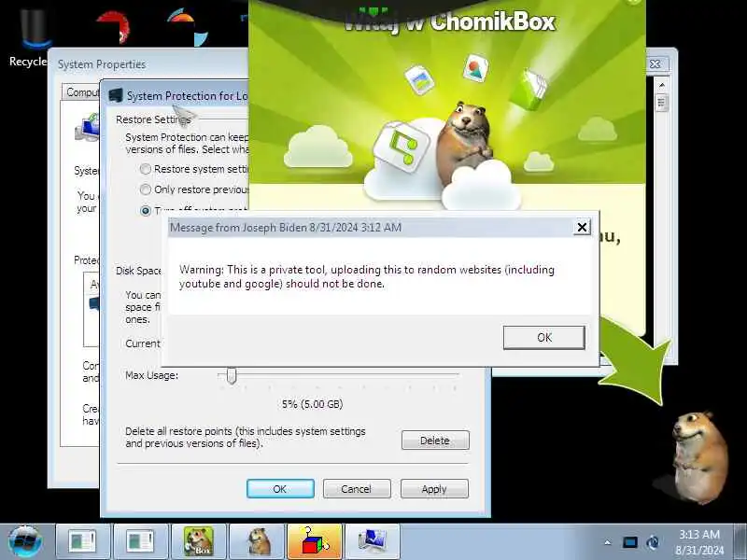Click the Max Usage slider handle

[232, 376]
